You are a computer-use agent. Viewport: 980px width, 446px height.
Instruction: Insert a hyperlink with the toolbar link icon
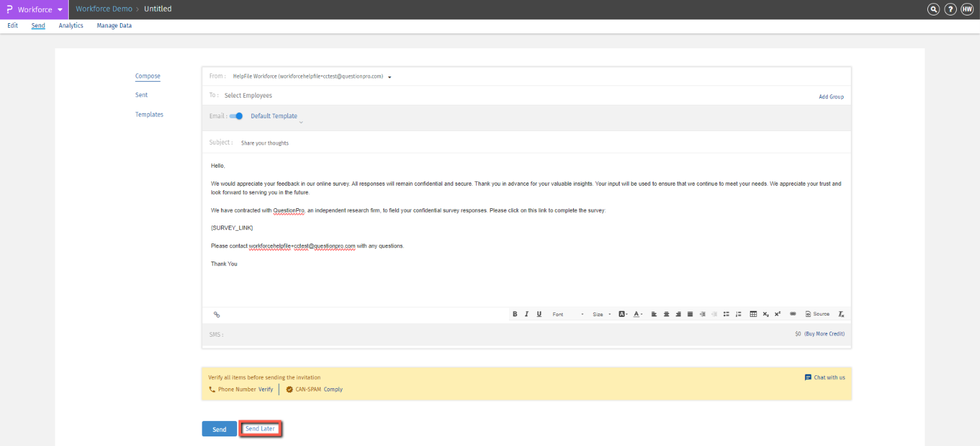793,314
